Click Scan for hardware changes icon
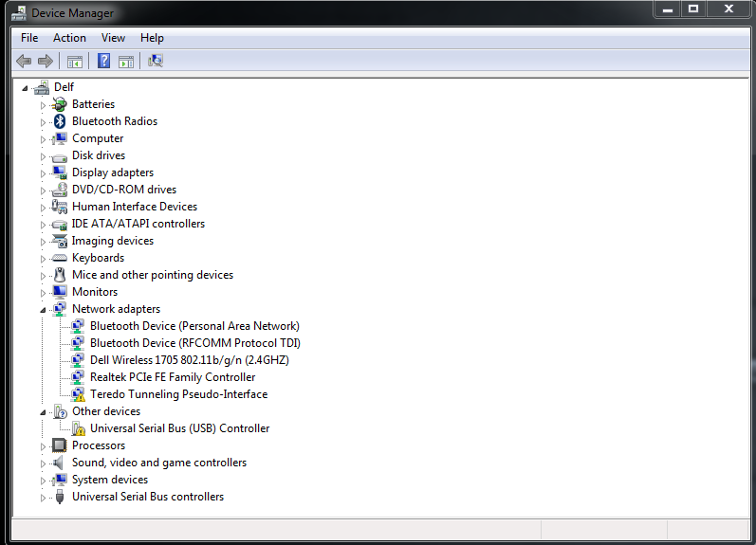Screen dimensions: 756x545 [156, 61]
